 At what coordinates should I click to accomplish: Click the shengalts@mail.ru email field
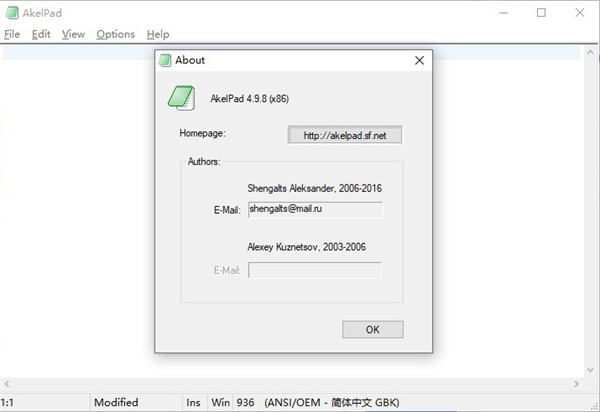315,210
